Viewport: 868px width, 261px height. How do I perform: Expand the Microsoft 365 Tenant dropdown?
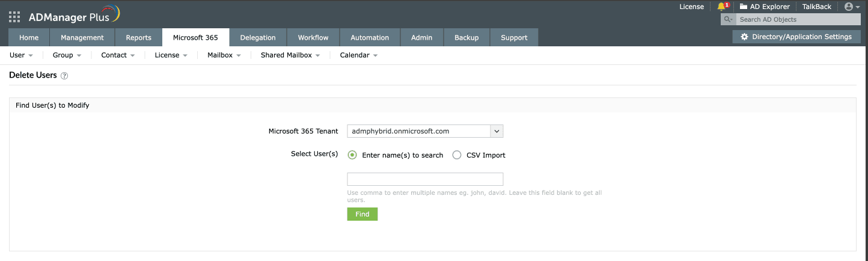(497, 131)
